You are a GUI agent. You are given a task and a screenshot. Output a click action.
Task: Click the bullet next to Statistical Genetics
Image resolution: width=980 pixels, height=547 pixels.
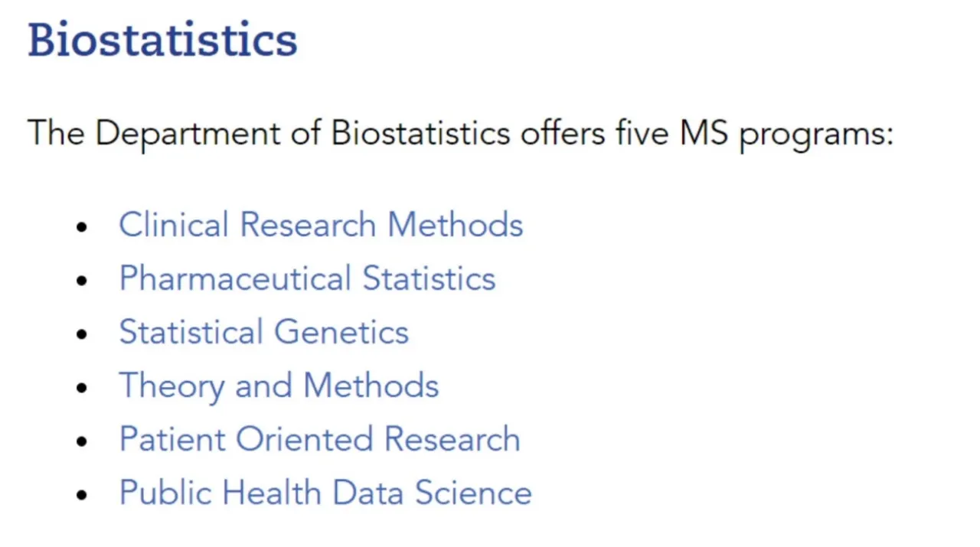click(x=83, y=334)
